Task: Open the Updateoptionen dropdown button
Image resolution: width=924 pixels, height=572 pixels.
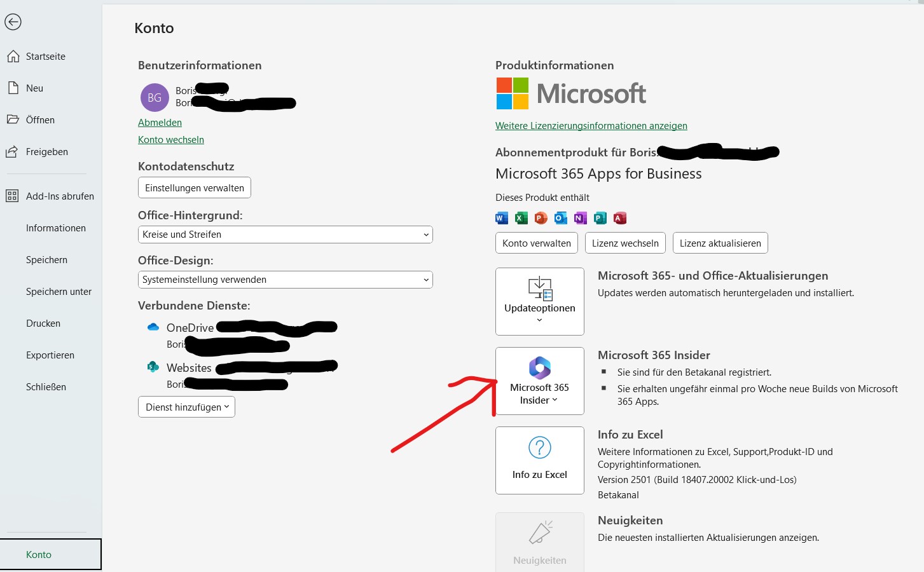Action: [x=540, y=301]
